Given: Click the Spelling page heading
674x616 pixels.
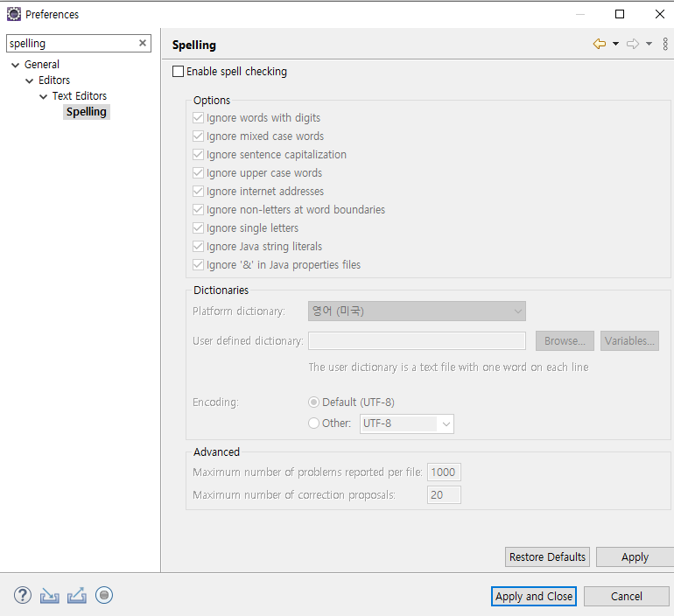Looking at the screenshot, I should [x=193, y=45].
